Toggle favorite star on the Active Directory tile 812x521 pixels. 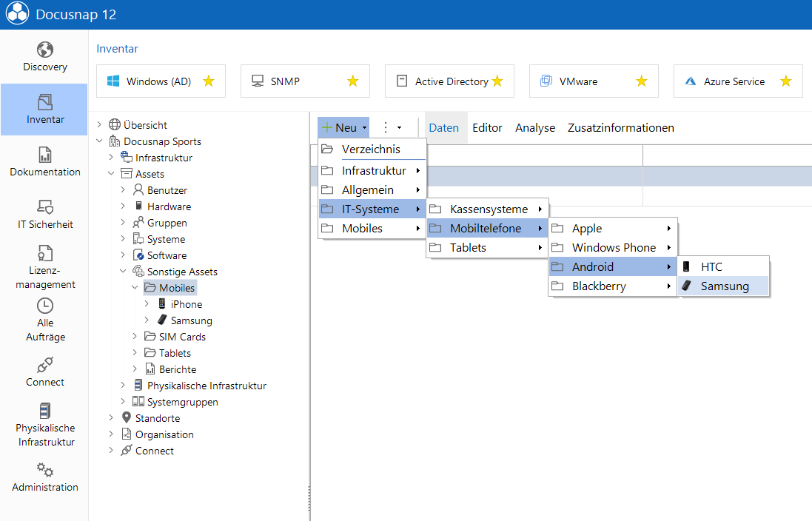[497, 81]
